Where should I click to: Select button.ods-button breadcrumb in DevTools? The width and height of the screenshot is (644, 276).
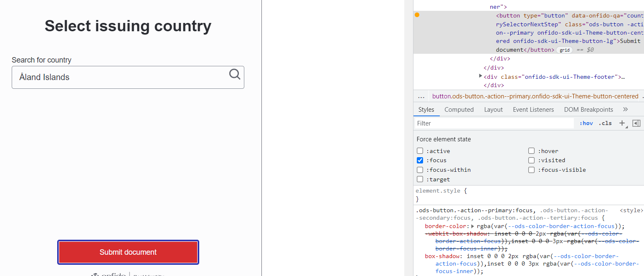pos(535,96)
